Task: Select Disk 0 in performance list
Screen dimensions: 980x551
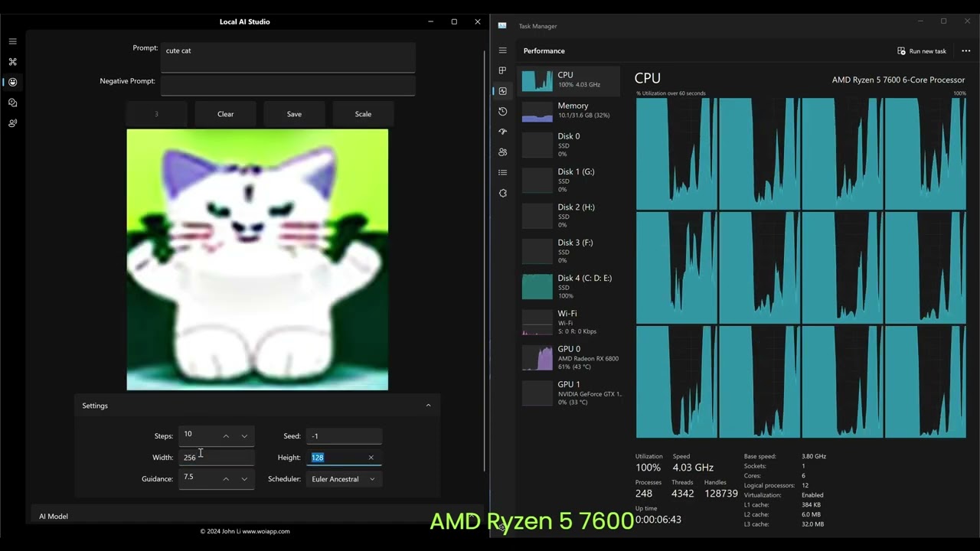Action: click(570, 145)
